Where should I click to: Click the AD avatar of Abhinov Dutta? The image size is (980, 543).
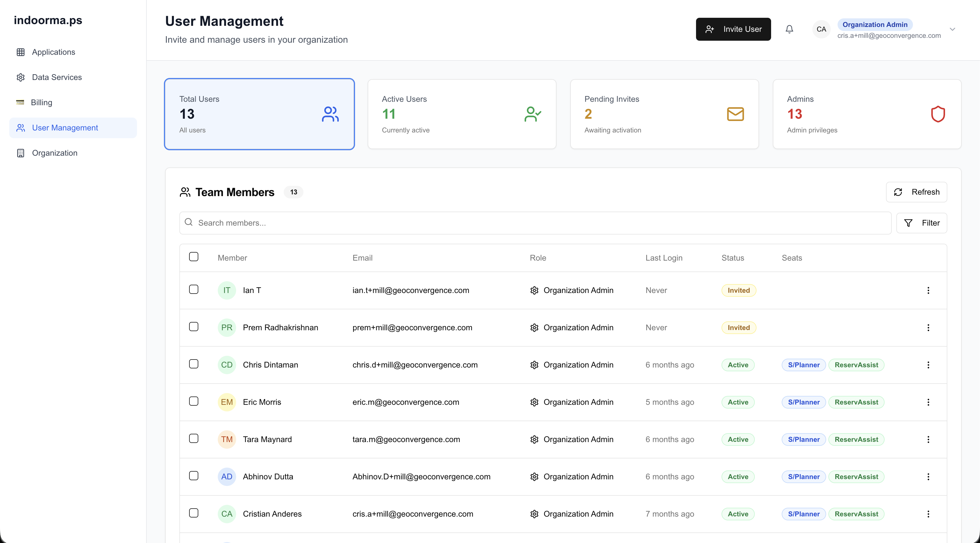coord(227,477)
